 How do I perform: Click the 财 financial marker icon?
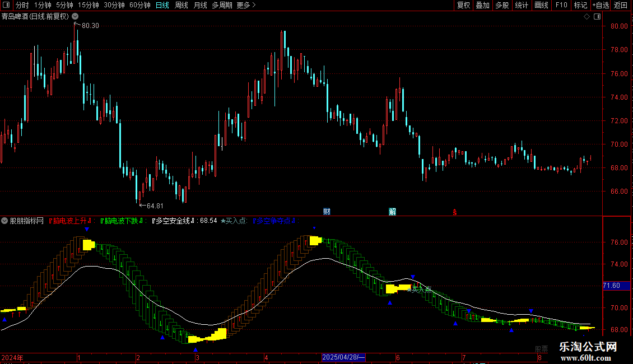coord(327,212)
